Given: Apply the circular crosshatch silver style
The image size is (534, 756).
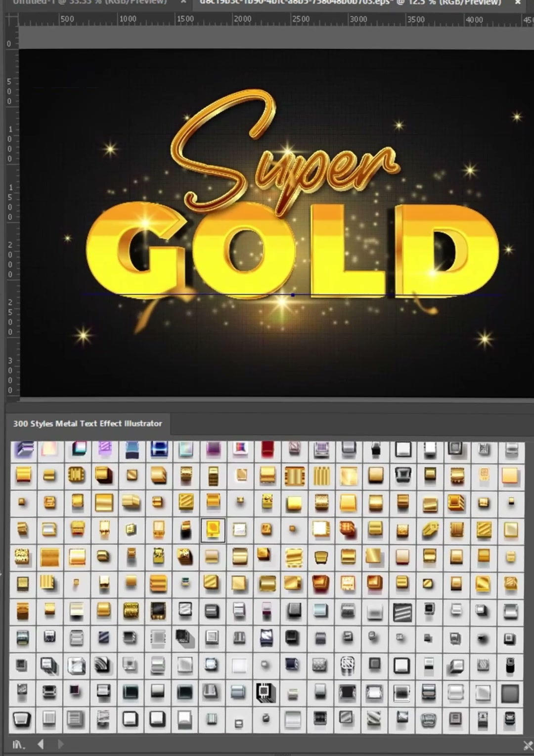Looking at the screenshot, I should (348, 665).
